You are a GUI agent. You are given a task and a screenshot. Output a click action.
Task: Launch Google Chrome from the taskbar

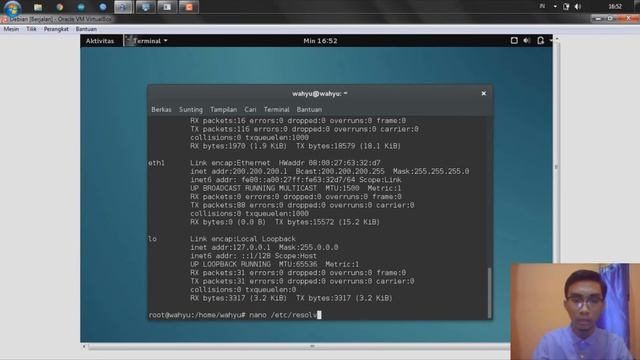click(60, 7)
